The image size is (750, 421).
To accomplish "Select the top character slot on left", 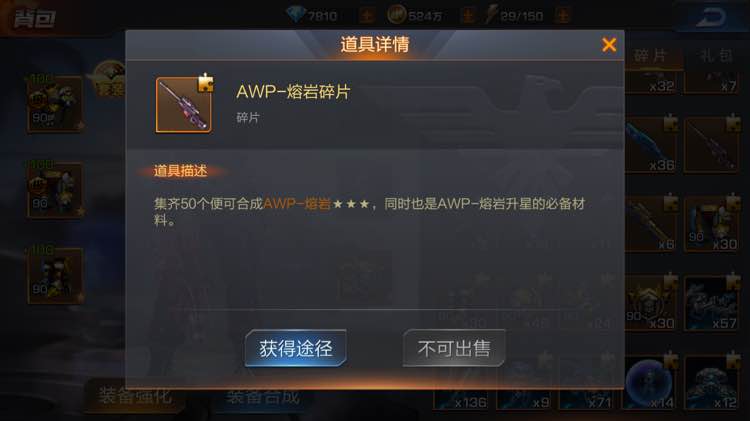I will 55,104.
